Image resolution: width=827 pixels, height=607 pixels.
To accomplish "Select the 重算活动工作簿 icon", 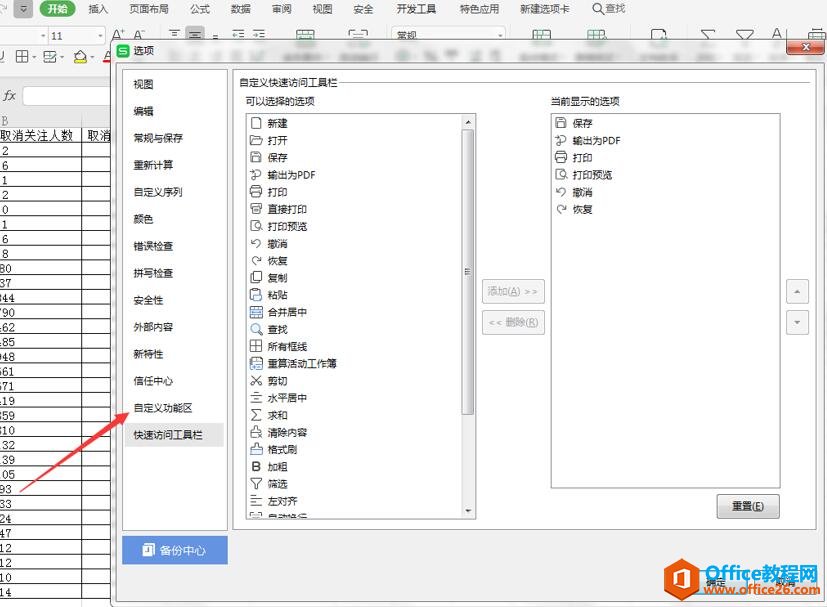I will pos(256,363).
